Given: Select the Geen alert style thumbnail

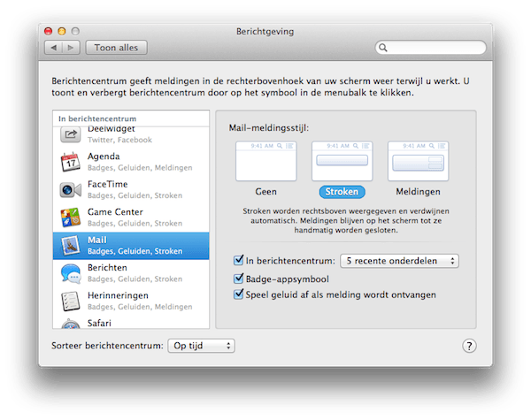Looking at the screenshot, I should pos(265,161).
